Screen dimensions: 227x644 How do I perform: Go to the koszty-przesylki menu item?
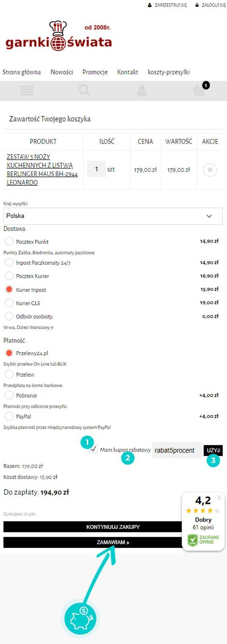(169, 72)
